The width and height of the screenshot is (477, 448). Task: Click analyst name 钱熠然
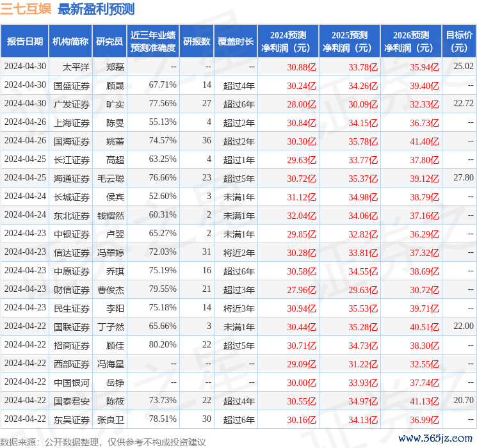111,216
